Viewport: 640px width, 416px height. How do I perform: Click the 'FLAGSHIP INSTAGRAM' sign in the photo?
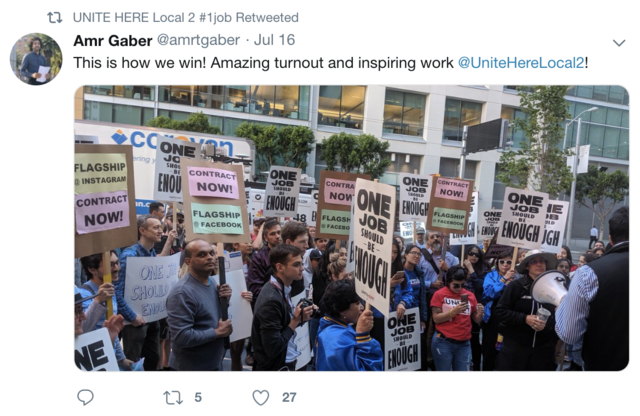point(101,173)
